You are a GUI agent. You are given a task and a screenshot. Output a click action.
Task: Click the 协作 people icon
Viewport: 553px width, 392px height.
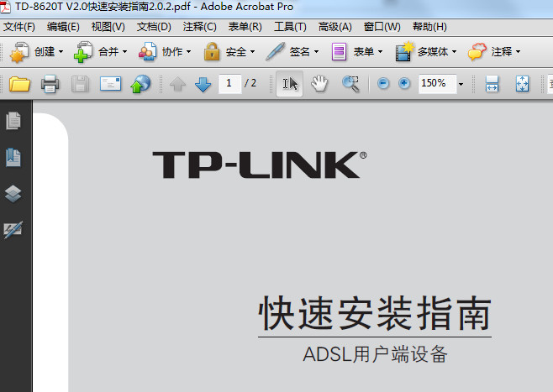click(147, 52)
